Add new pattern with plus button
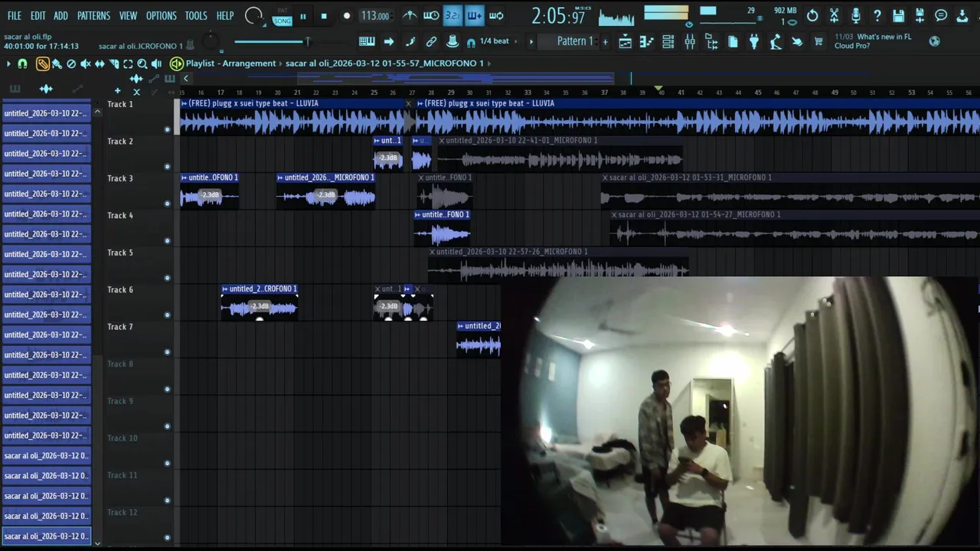 605,41
